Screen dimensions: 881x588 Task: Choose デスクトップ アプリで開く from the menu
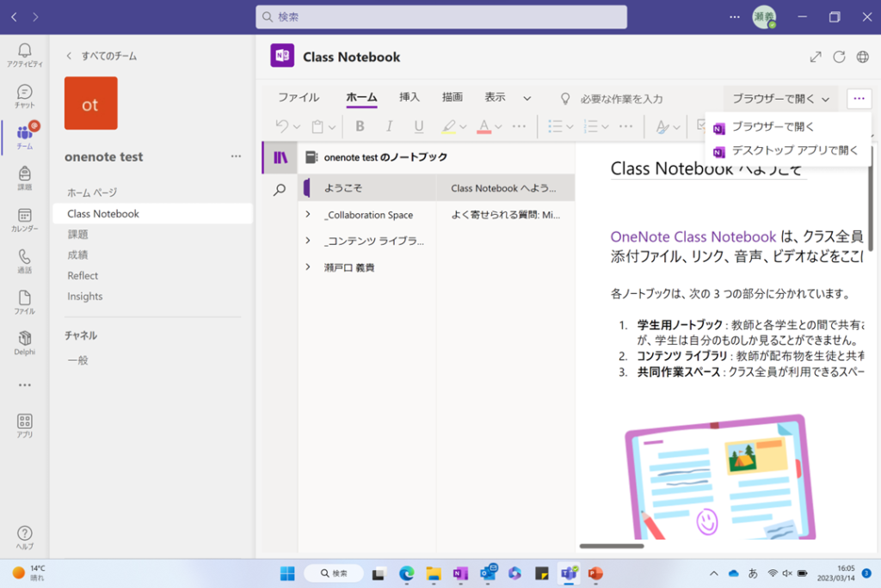[x=793, y=151]
